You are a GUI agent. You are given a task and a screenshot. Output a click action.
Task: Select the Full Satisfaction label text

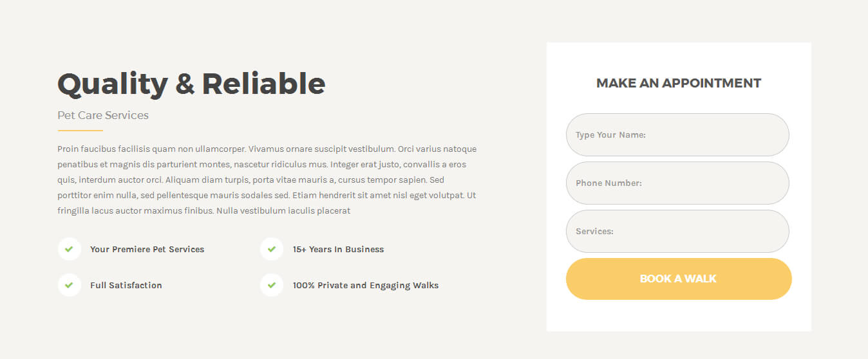(126, 285)
